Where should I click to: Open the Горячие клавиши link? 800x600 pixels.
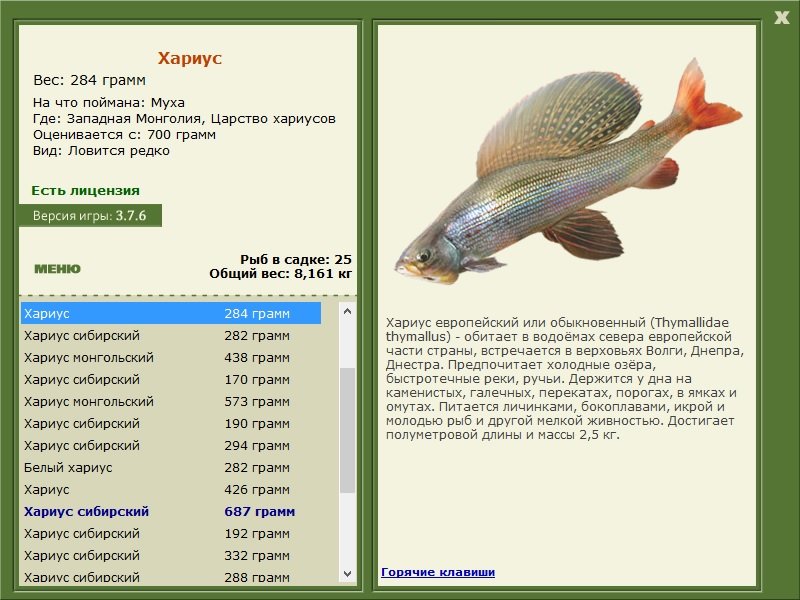[x=438, y=572]
